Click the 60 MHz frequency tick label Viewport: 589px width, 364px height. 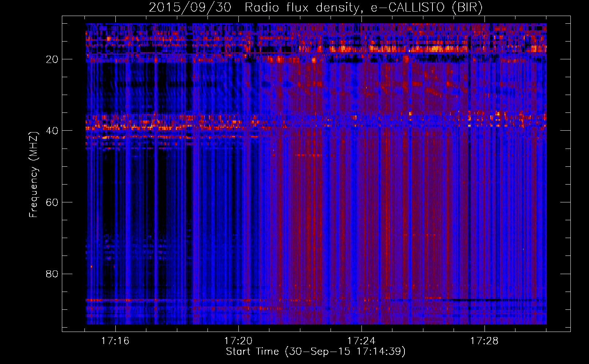[x=52, y=202]
